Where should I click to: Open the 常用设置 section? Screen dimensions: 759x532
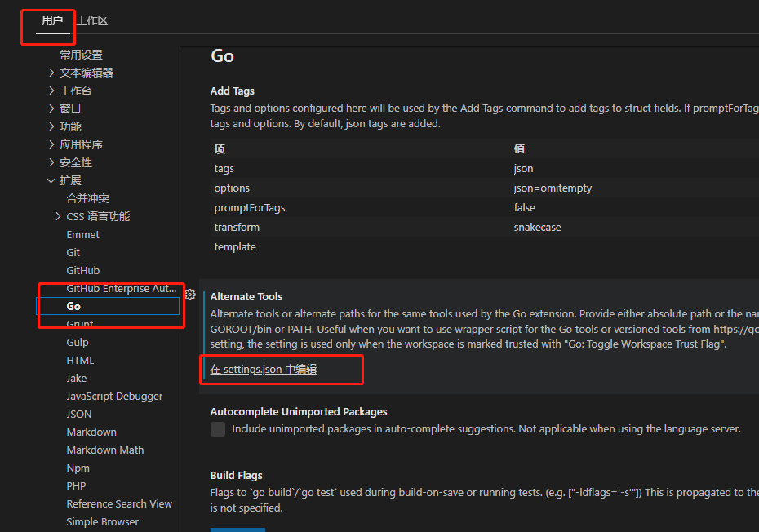pyautogui.click(x=82, y=55)
